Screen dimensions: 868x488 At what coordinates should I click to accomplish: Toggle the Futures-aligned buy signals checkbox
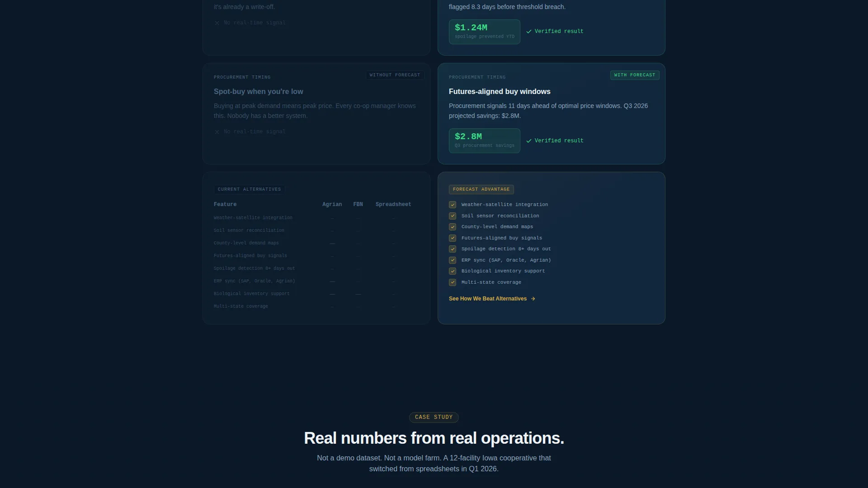[453, 238]
